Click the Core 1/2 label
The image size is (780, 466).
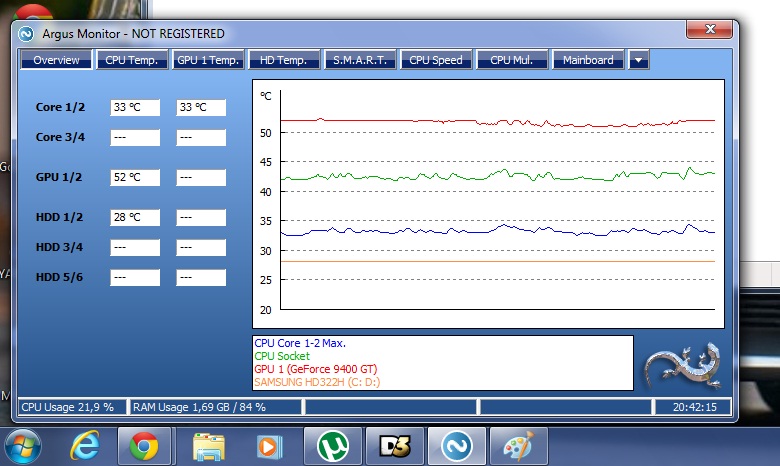pos(60,107)
